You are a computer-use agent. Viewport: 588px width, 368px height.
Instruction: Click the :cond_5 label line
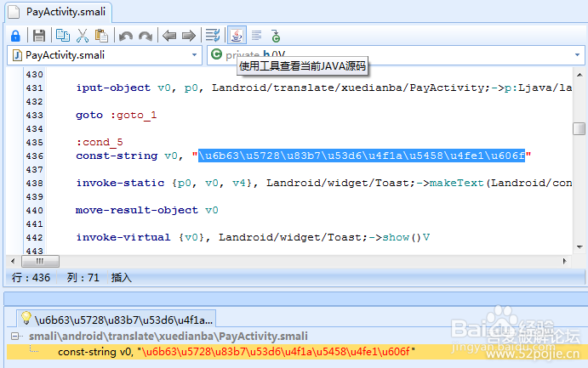tap(100, 142)
